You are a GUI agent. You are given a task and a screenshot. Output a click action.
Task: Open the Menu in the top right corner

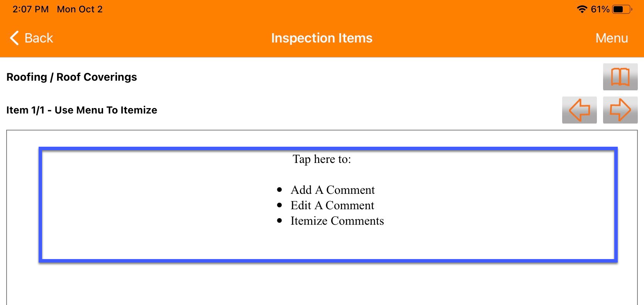coord(612,38)
